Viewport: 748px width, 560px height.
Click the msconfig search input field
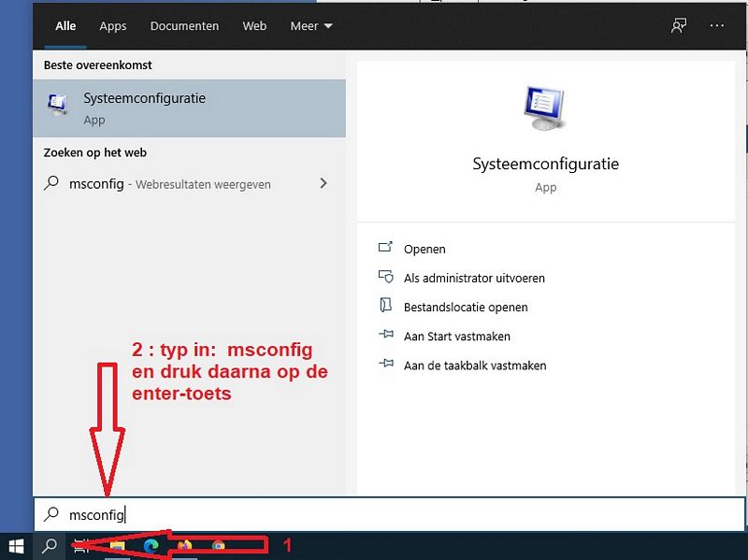(x=389, y=514)
